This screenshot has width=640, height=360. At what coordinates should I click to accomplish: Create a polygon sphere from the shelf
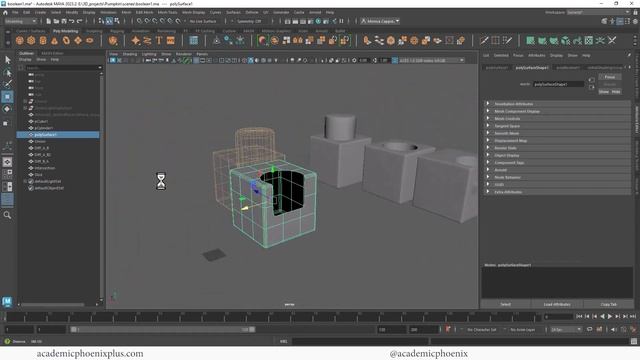click(x=20, y=40)
